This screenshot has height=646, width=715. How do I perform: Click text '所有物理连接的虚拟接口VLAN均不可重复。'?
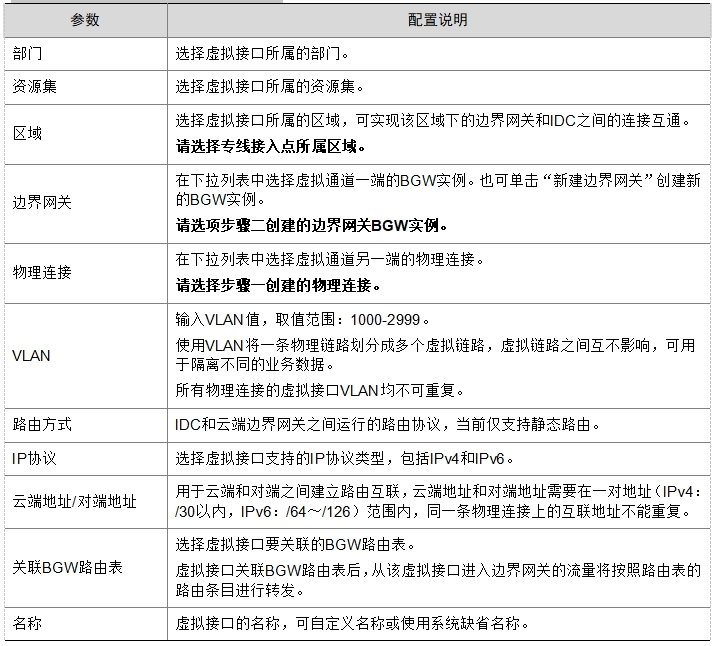320,391
